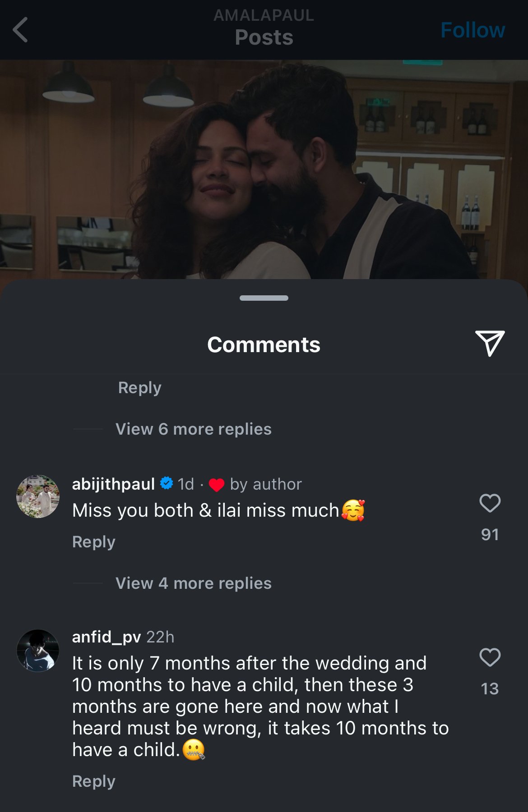Tap the blue verified badge beside abijithpaul
Image resolution: width=528 pixels, height=812 pixels.
coord(167,483)
